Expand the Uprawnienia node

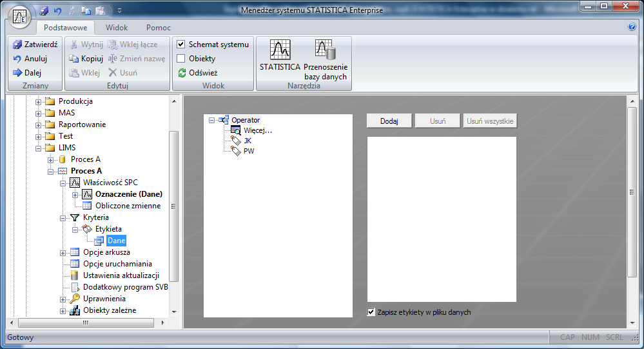[x=63, y=299]
